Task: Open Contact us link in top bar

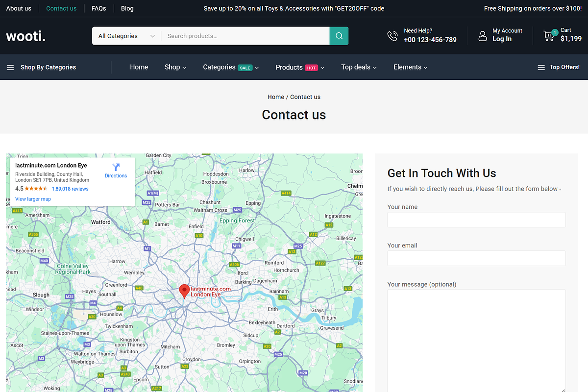Action: [61, 8]
